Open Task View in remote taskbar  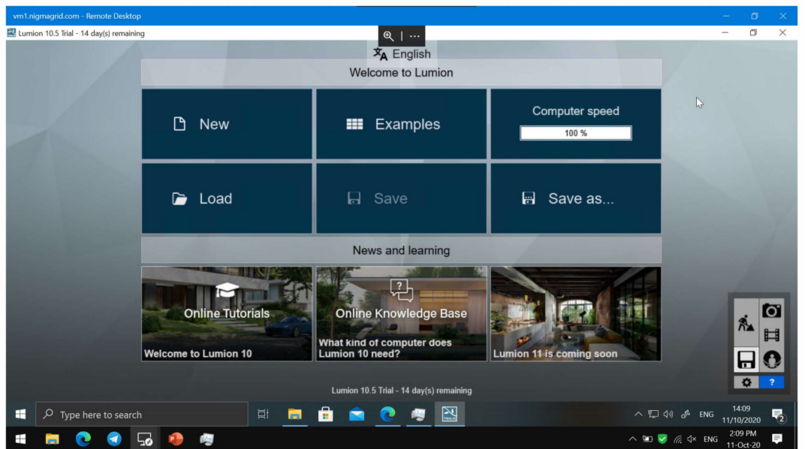(263, 414)
